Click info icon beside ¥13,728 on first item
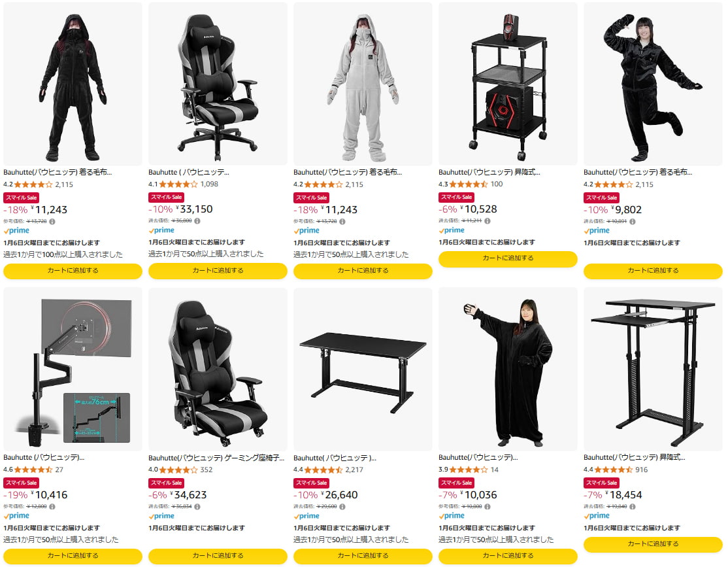The image size is (728, 567). tap(52, 222)
